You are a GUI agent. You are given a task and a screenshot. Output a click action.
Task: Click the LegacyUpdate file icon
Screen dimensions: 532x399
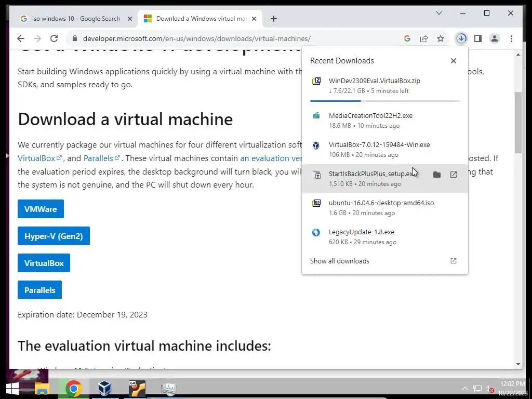316,232
